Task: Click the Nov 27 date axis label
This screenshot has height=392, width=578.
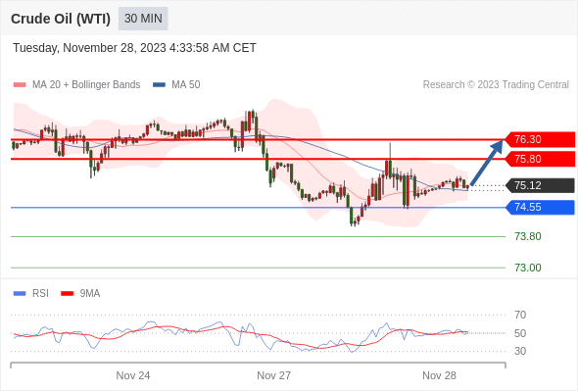Action: coord(274,375)
